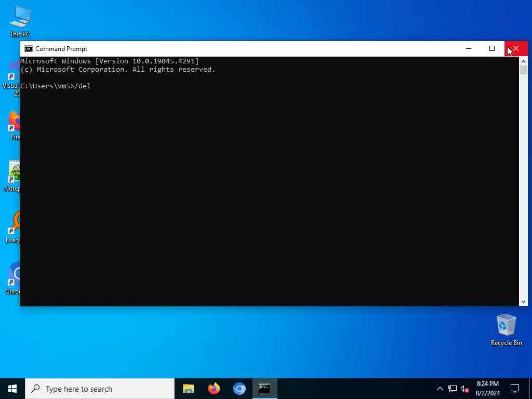Click the Windows Start button
The width and height of the screenshot is (532, 399).
click(12, 389)
